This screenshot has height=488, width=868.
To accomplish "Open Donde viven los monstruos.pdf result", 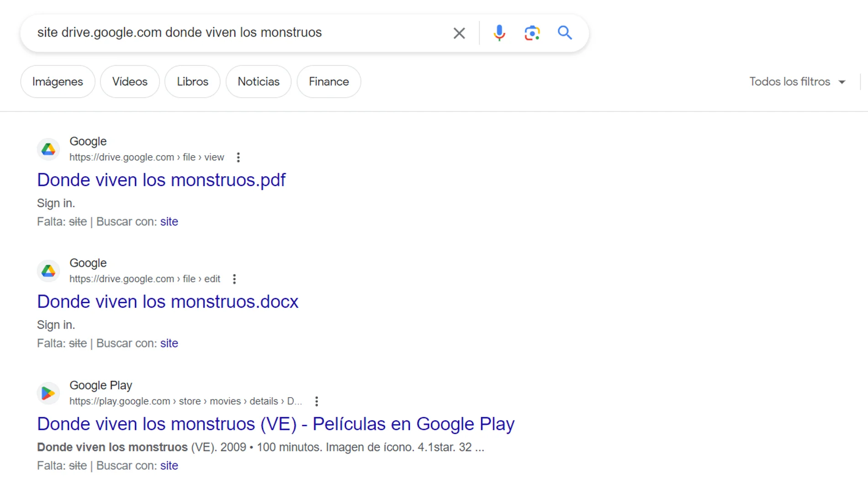I will pyautogui.click(x=161, y=180).
